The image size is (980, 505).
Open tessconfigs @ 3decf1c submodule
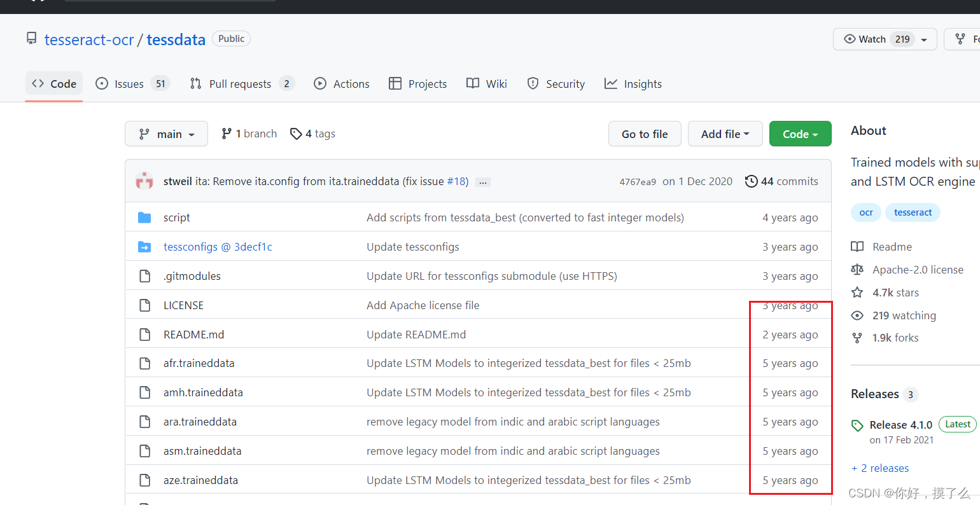tap(218, 247)
